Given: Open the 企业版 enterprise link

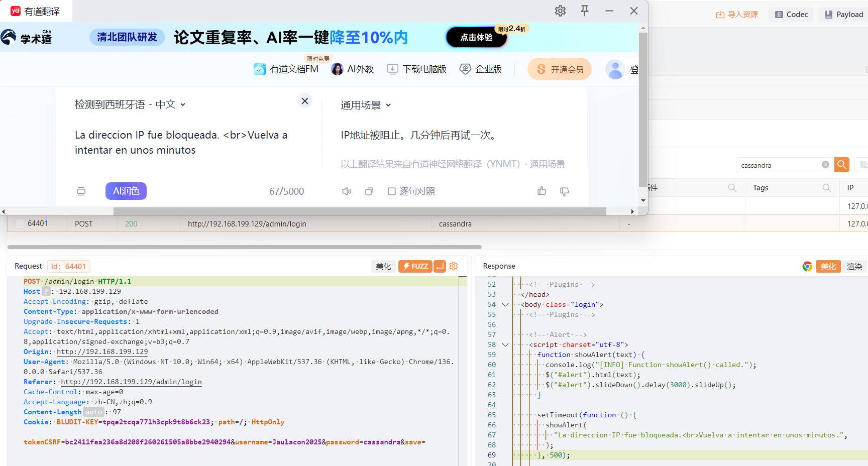Looking at the screenshot, I should 481,69.
